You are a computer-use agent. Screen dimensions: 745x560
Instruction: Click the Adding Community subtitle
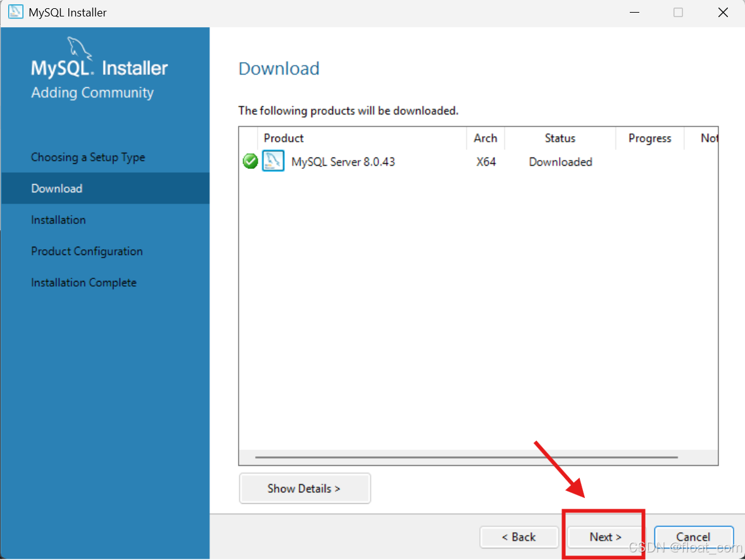(x=92, y=92)
